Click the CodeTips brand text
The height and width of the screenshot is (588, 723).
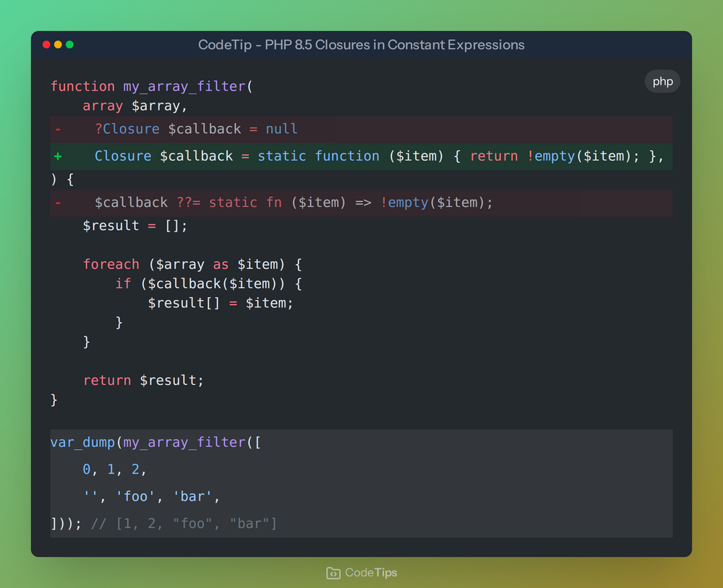pyautogui.click(x=371, y=572)
